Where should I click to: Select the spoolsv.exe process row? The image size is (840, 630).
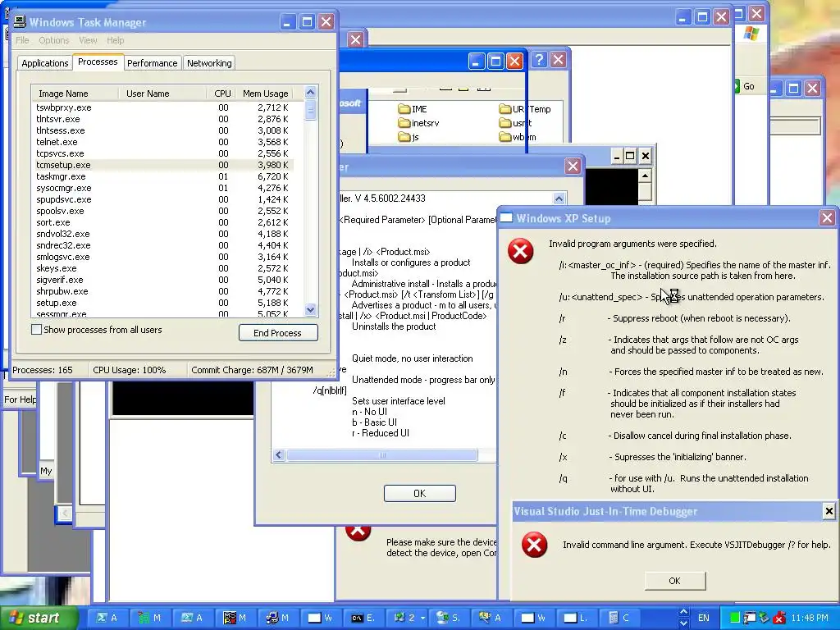(163, 211)
